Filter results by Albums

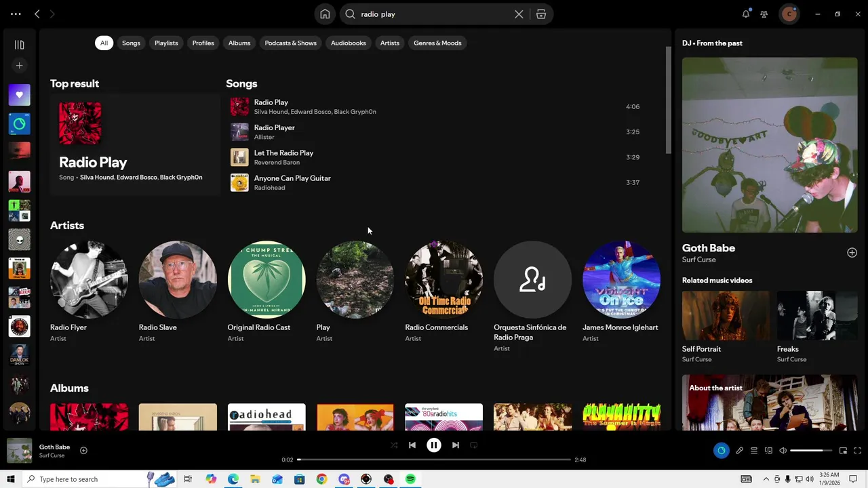pyautogui.click(x=239, y=43)
